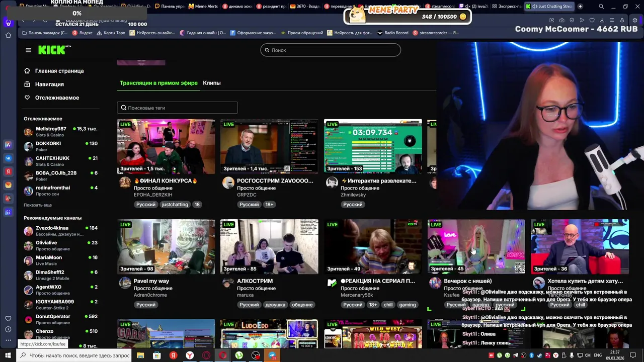Open РЕАКЦИЯ НА СЕРИАЛ stream thumbnail
Screen dimensions: 644x362
point(373,246)
